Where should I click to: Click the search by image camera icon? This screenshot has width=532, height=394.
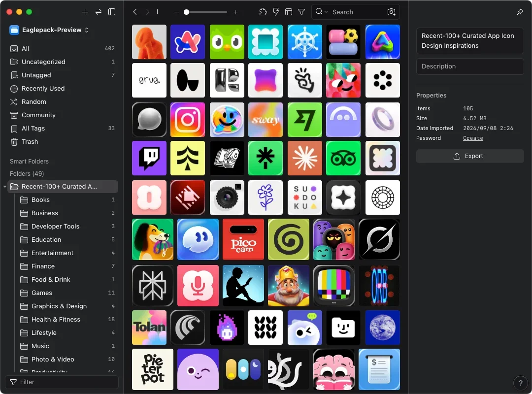pos(391,12)
